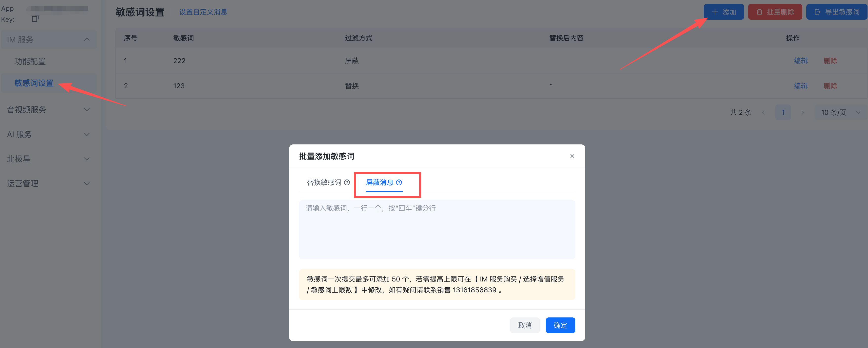Close the 批量添加敏感词 dialog
Screen dimensions: 868x348
coord(572,156)
